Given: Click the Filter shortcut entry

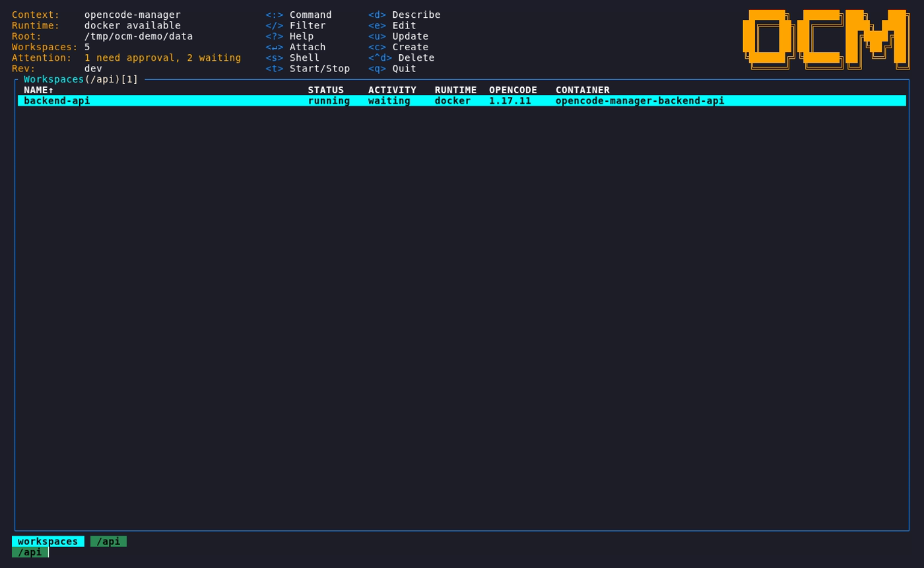Looking at the screenshot, I should (296, 25).
